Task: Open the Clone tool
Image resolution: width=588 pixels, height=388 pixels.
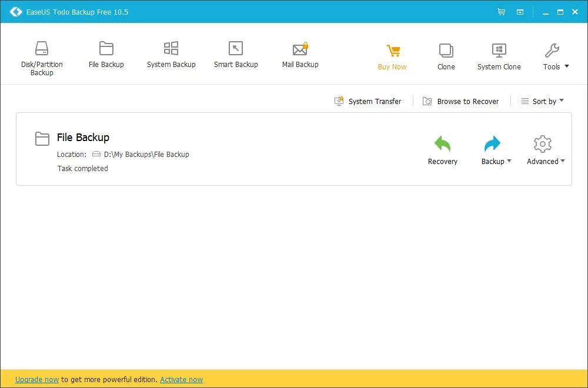Action: coord(446,58)
